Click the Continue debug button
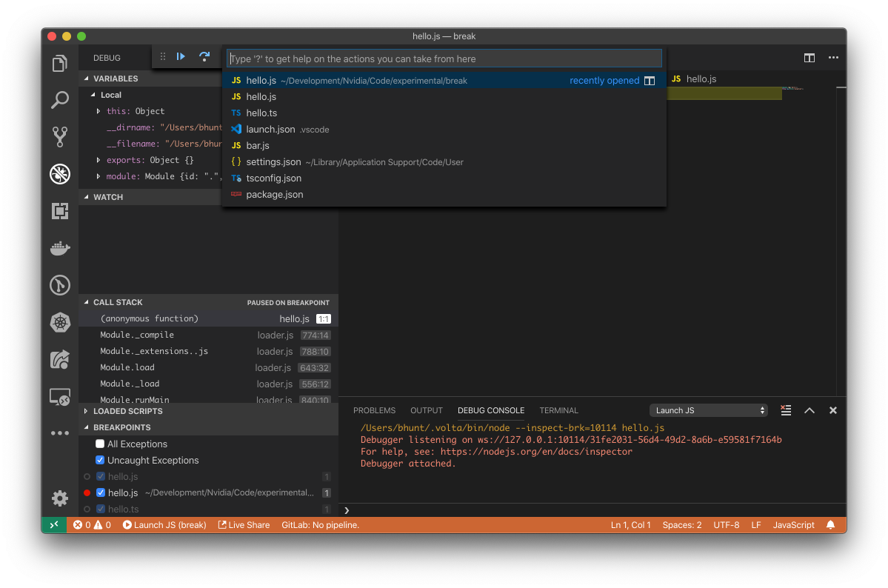Viewport: 888px width, 588px height. point(181,56)
